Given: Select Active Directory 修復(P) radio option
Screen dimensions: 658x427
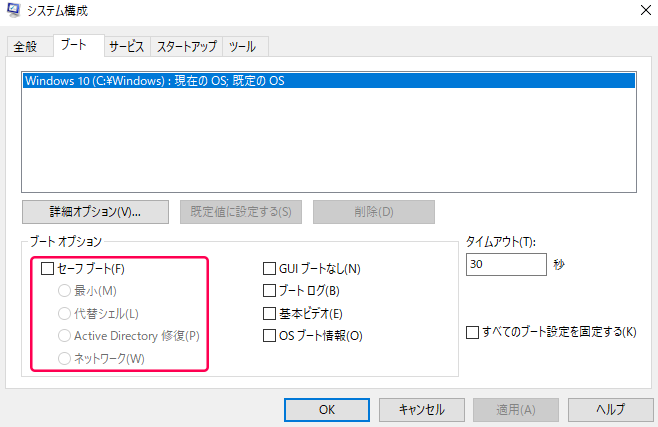Looking at the screenshot, I should coord(64,336).
